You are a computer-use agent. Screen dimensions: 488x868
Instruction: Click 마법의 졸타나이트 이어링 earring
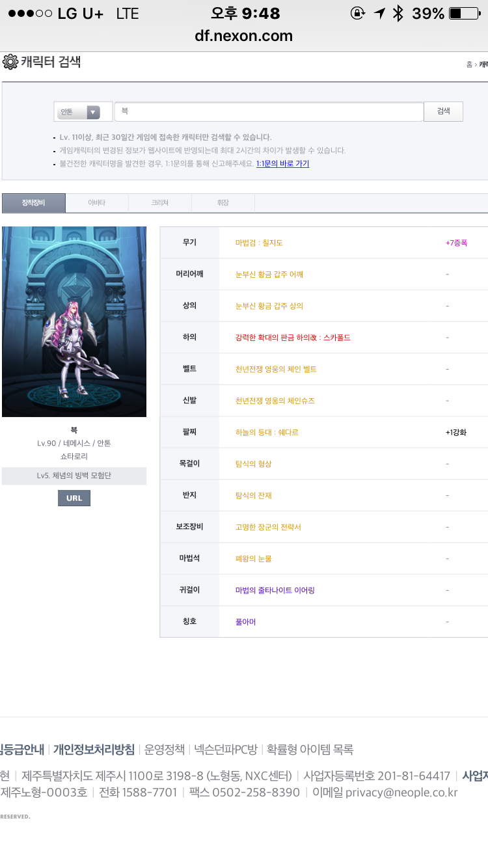(275, 590)
